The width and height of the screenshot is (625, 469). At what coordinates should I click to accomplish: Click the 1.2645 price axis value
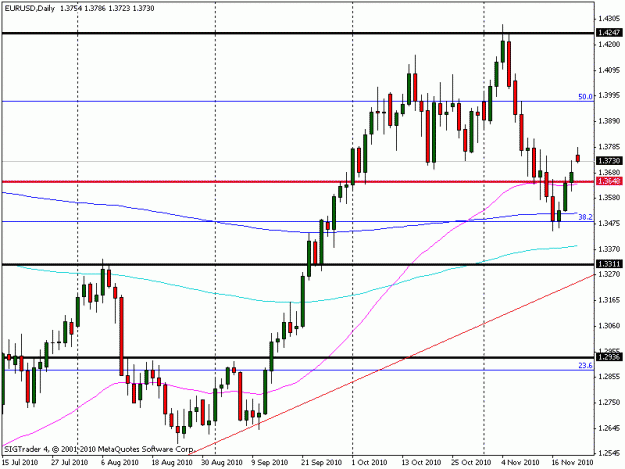pyautogui.click(x=609, y=428)
